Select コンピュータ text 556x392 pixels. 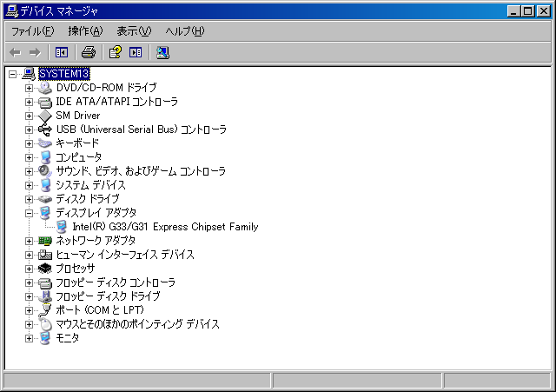[79, 157]
